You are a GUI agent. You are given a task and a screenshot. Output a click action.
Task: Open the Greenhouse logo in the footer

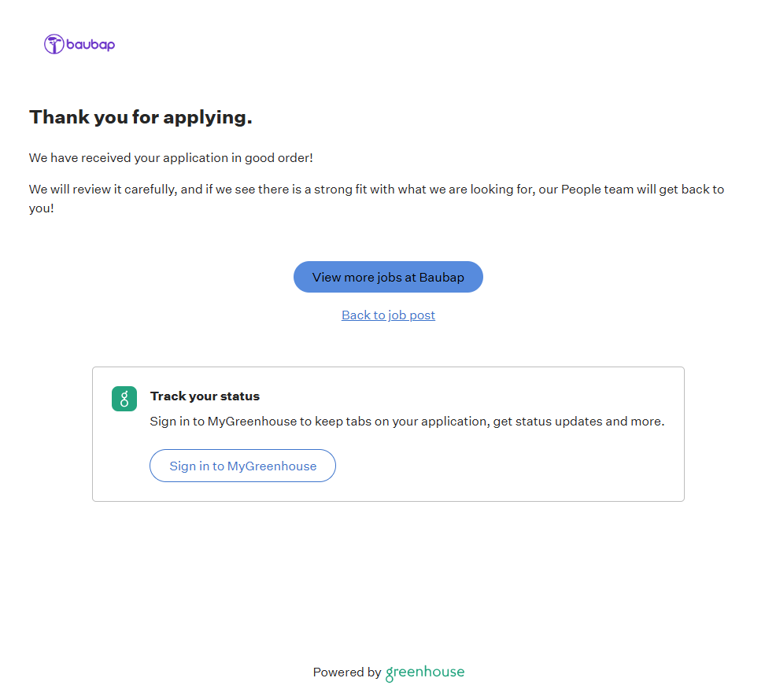click(425, 672)
